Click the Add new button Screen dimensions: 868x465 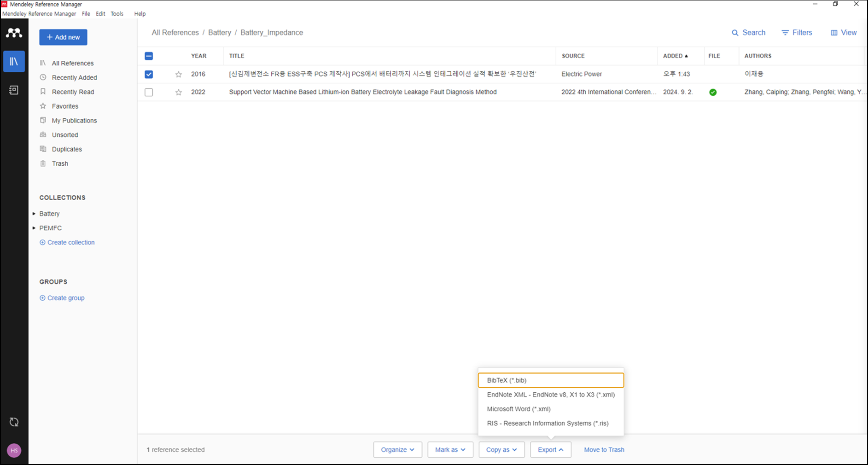click(63, 37)
